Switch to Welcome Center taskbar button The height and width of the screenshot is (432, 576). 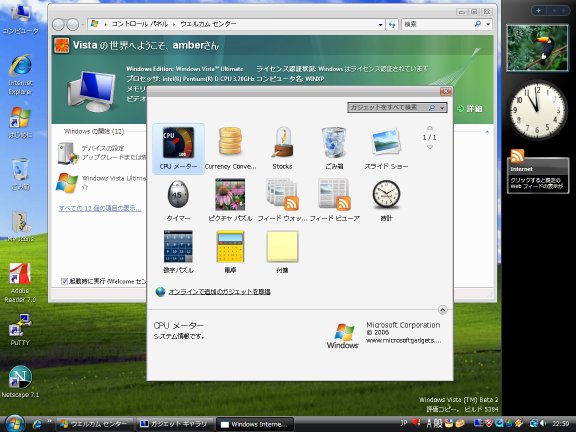[x=94, y=424]
